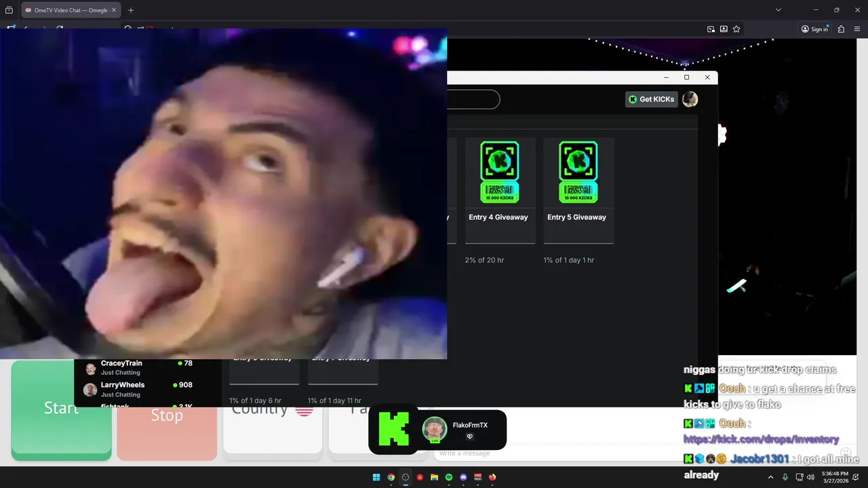The image size is (868, 488).
Task: Click the 1% of 1 day 6 hr text
Action: tap(255, 401)
